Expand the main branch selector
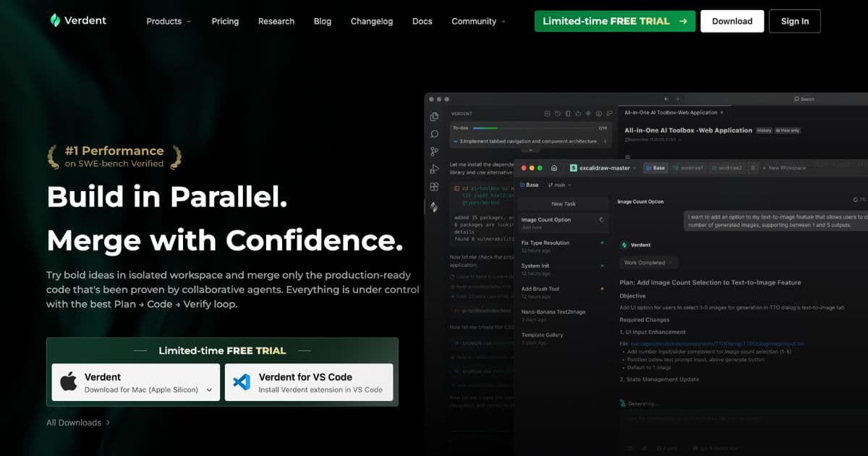Image resolution: width=868 pixels, height=456 pixels. pyautogui.click(x=561, y=185)
